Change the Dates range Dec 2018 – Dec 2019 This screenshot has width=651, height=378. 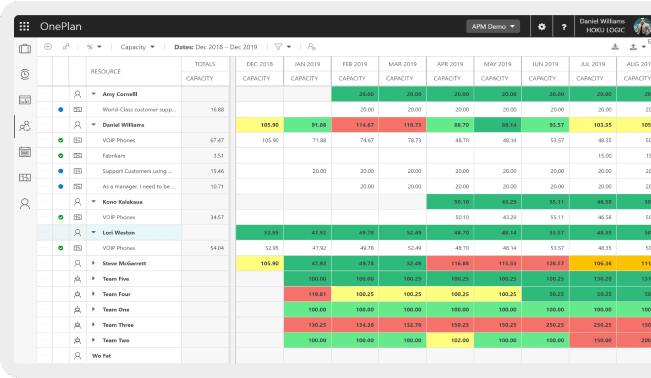pyautogui.click(x=215, y=47)
